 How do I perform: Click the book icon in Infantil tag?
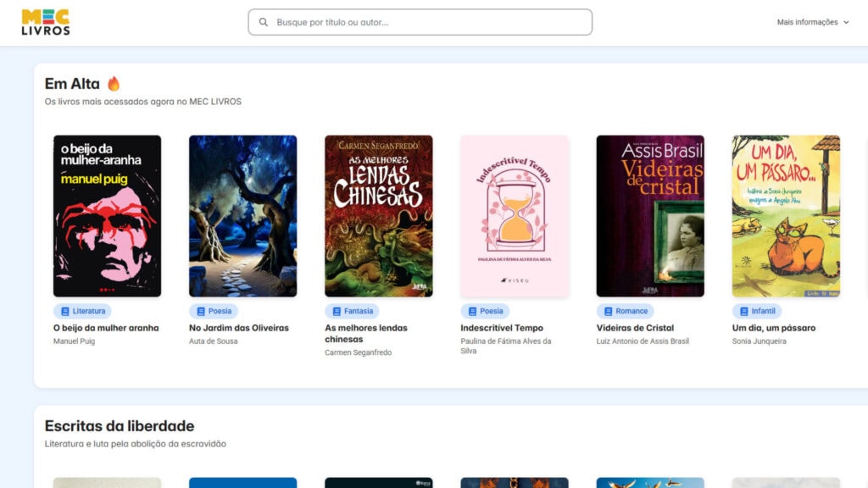(744, 312)
